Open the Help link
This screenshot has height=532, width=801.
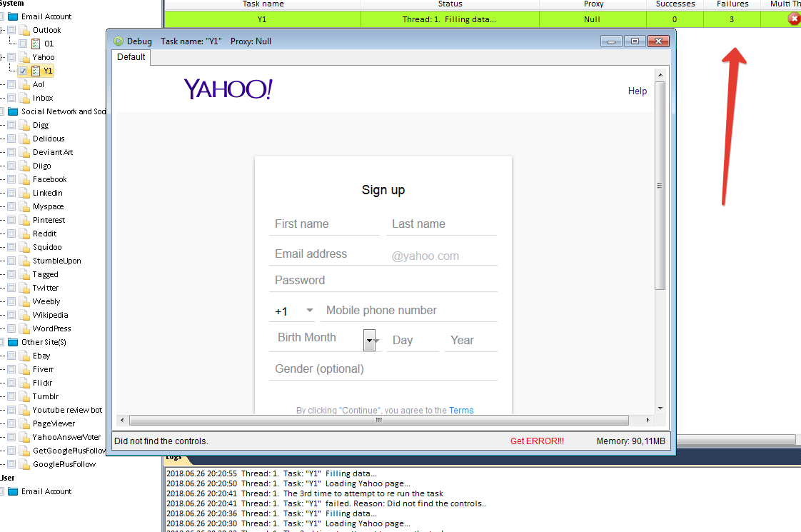coord(638,91)
